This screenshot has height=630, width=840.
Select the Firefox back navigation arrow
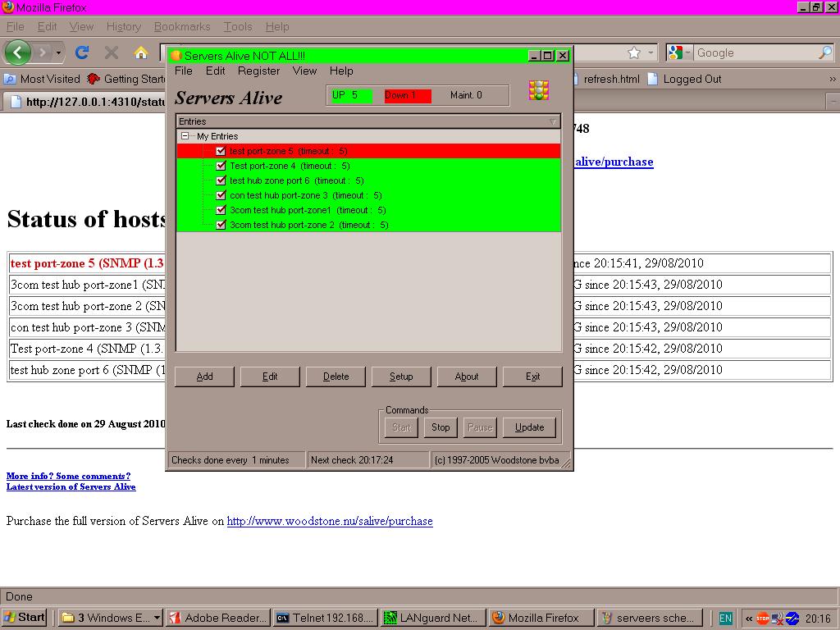[18, 52]
